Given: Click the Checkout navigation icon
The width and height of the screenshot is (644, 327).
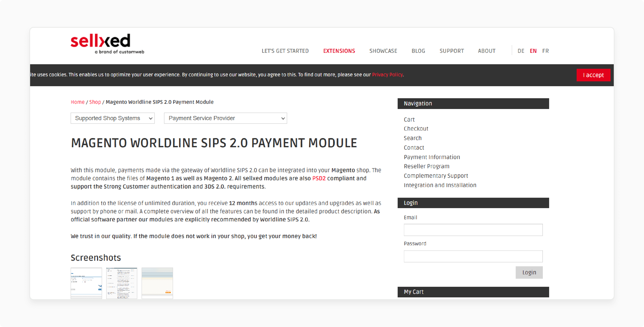Looking at the screenshot, I should 416,128.
